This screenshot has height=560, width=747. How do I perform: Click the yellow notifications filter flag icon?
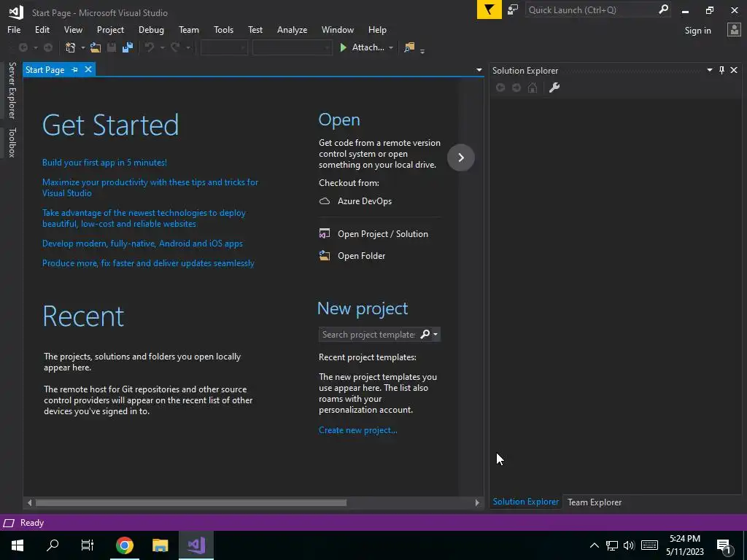point(489,9)
